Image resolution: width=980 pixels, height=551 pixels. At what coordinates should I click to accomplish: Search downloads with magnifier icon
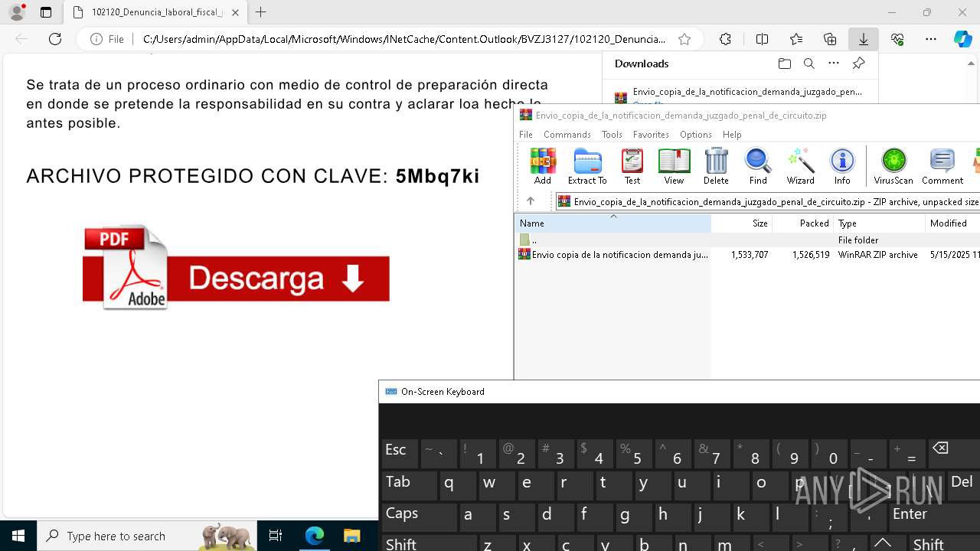pos(808,64)
